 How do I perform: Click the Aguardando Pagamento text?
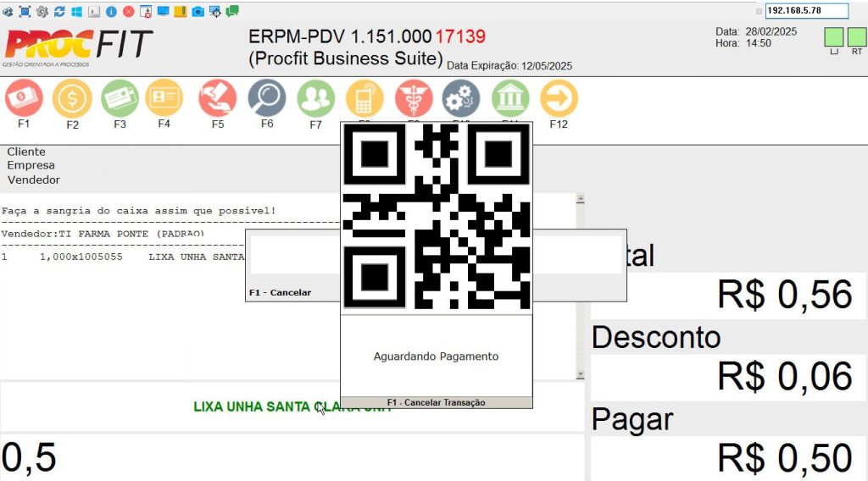pyautogui.click(x=437, y=357)
